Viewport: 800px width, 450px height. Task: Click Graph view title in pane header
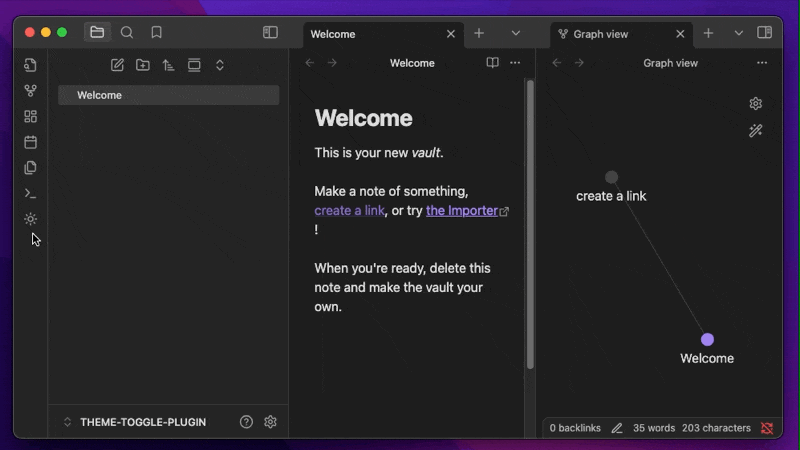(670, 63)
